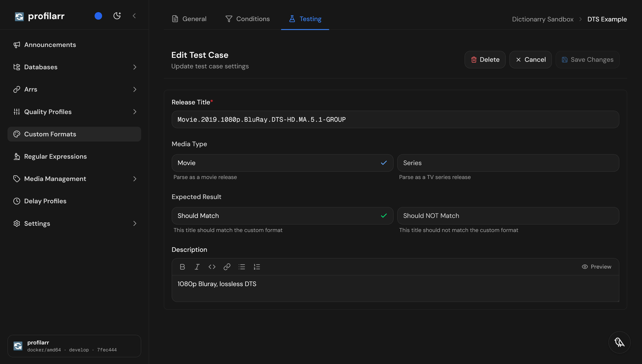Insert a bulleted list in description
This screenshot has width=642, height=364.
pyautogui.click(x=242, y=267)
